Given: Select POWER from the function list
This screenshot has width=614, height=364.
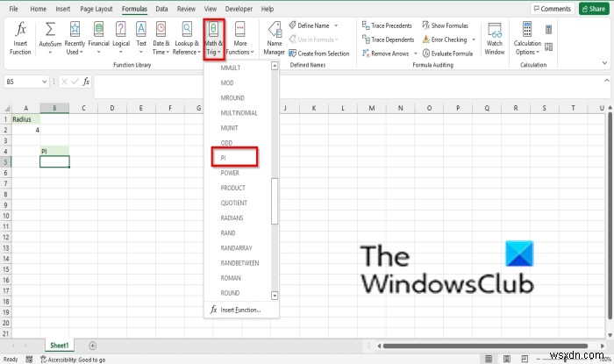Looking at the screenshot, I should point(238,173).
